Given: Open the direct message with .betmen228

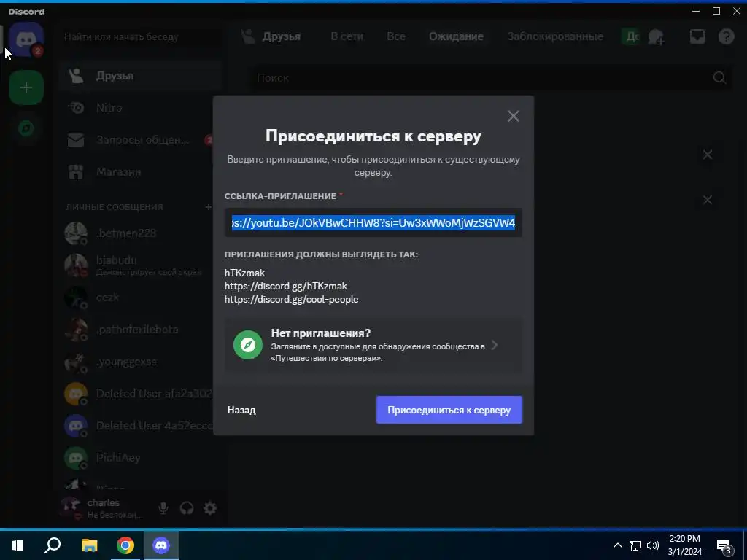Looking at the screenshot, I should point(141,233).
